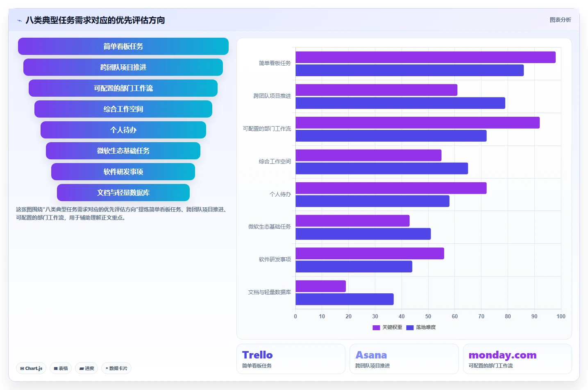Image resolution: width=588 pixels, height=390 pixels.
Task: Click the blue 落地难度 bar for 简单看板任务
Action: tap(409, 70)
